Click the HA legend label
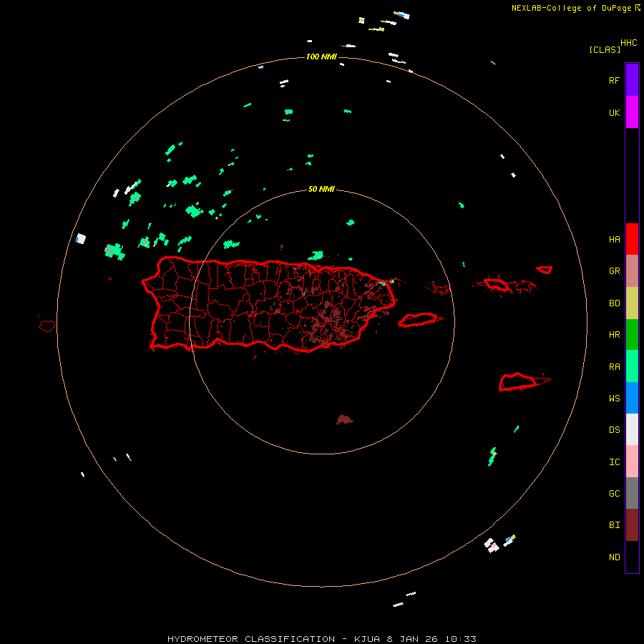This screenshot has height=644, width=644. [614, 240]
